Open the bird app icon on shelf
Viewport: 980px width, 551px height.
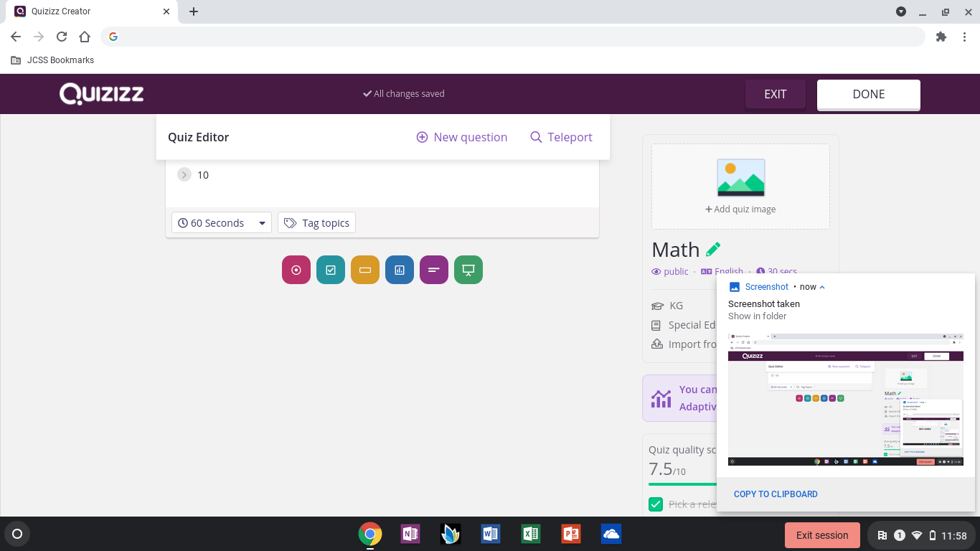tap(451, 534)
